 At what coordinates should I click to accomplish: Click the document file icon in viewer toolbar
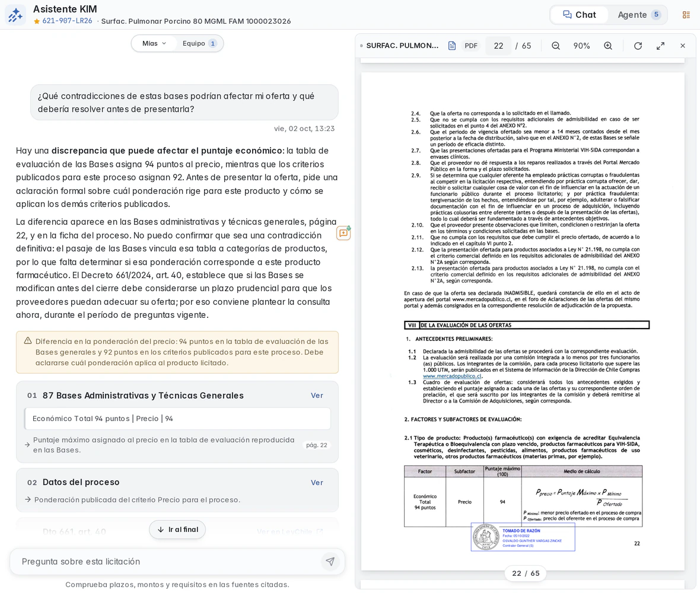[452, 46]
